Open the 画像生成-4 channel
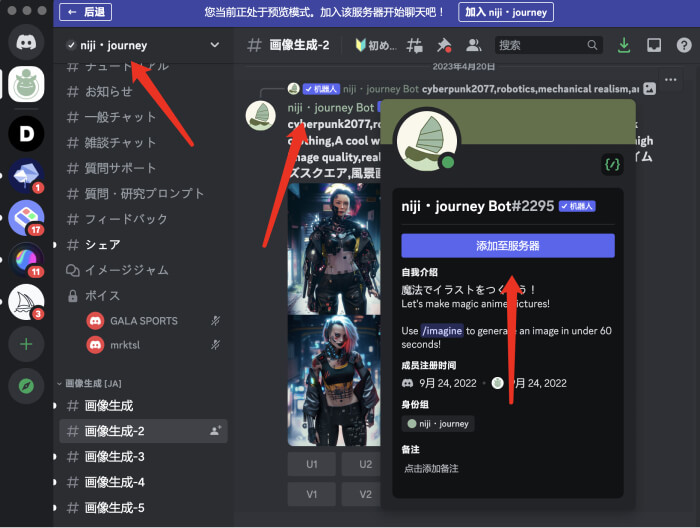The width and height of the screenshot is (700, 528). click(143, 482)
